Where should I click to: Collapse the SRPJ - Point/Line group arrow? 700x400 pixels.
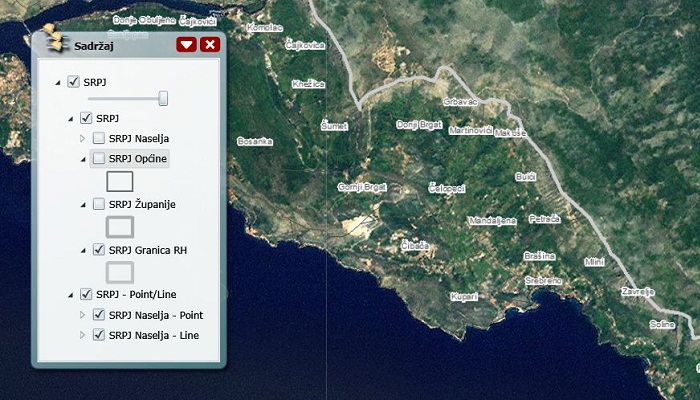point(70,294)
